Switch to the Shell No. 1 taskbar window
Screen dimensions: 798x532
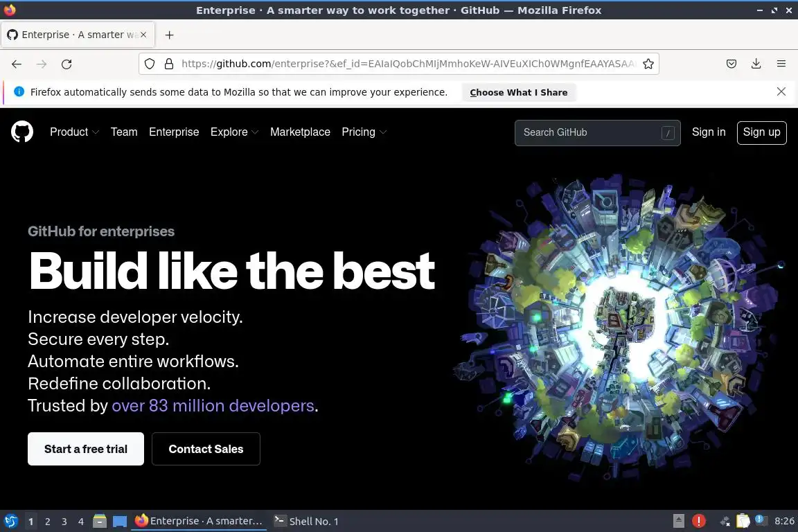point(306,521)
